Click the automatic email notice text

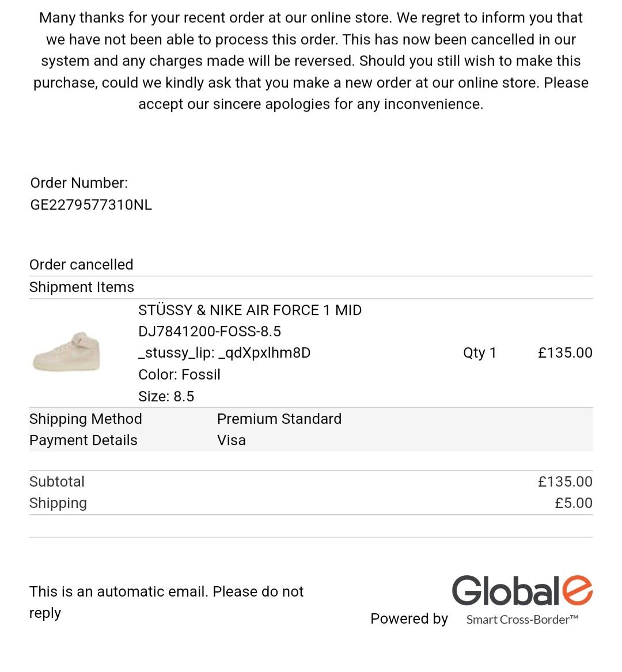(x=166, y=602)
